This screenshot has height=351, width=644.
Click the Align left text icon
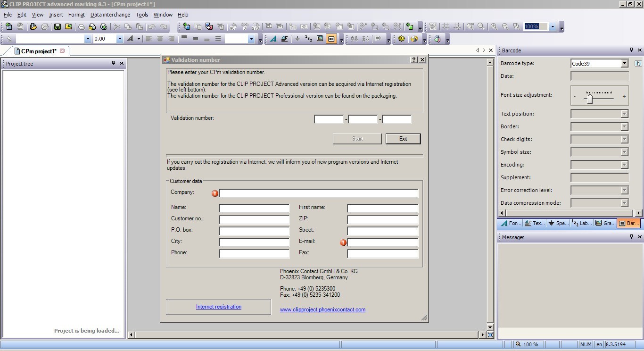click(149, 39)
